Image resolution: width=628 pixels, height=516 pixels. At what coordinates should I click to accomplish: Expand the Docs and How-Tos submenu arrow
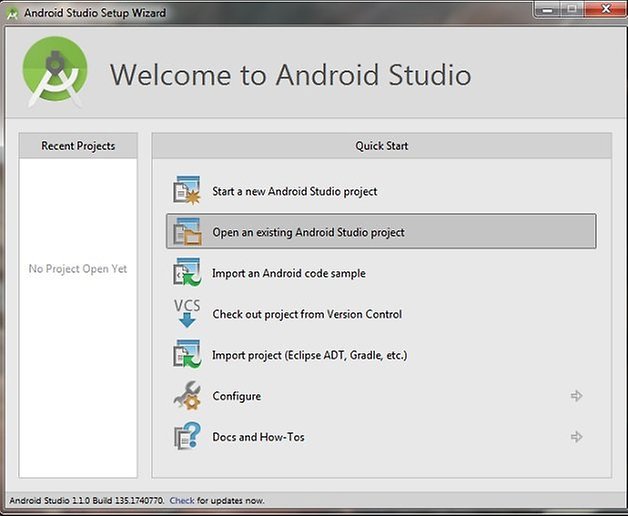(576, 437)
